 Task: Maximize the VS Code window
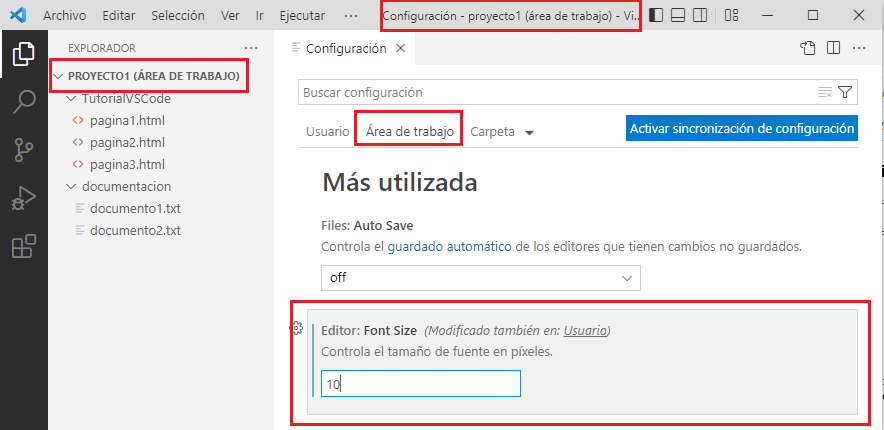[x=812, y=16]
